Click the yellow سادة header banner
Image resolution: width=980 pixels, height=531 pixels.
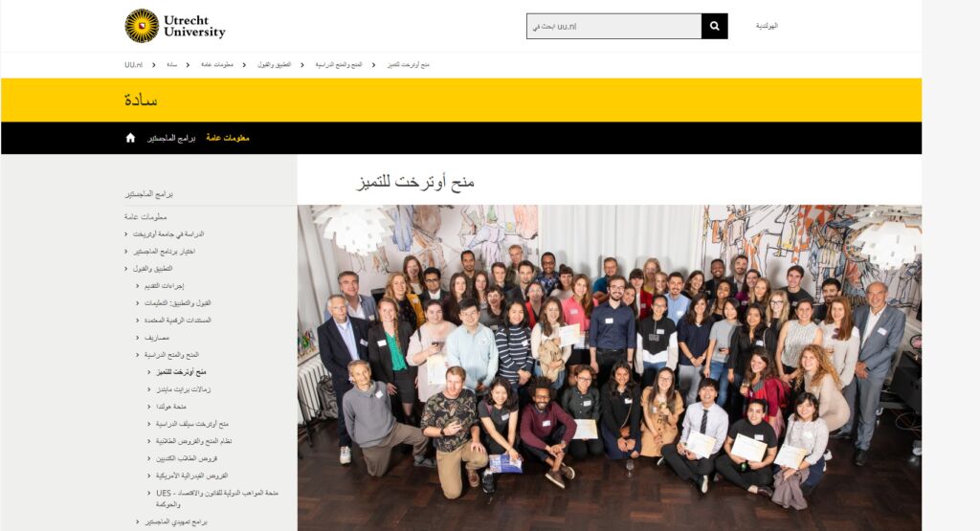point(461,100)
